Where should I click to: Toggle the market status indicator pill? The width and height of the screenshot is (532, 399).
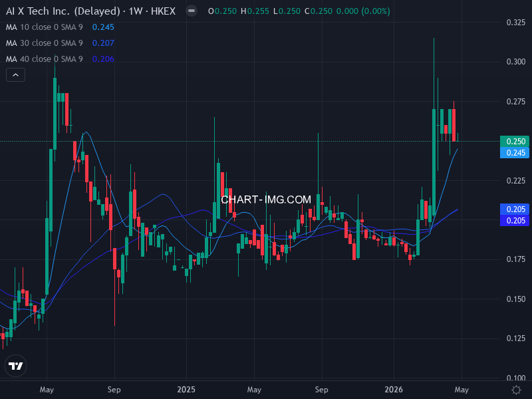coord(192,11)
